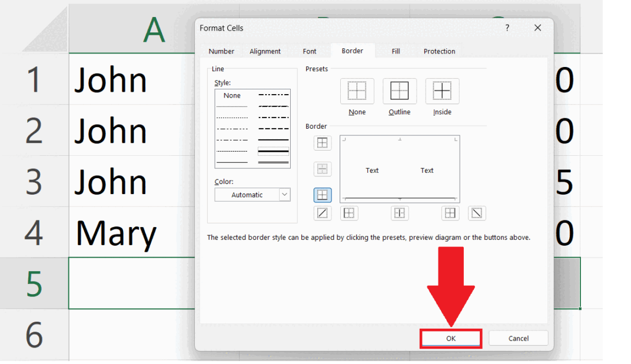This screenshot has height=364, width=631.
Task: Switch to the Protection tab
Action: 440,51
